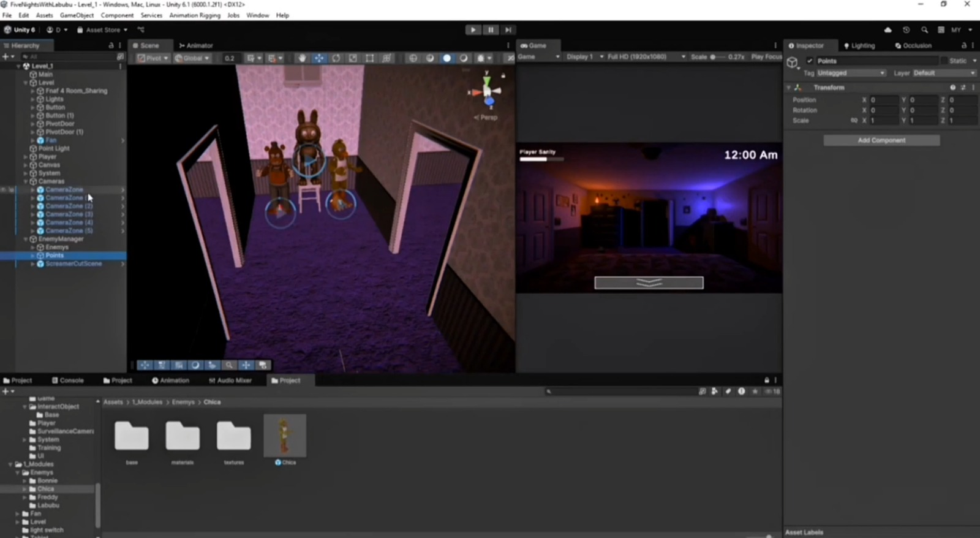Open the materials folder
This screenshot has width=980, height=538.
click(183, 436)
